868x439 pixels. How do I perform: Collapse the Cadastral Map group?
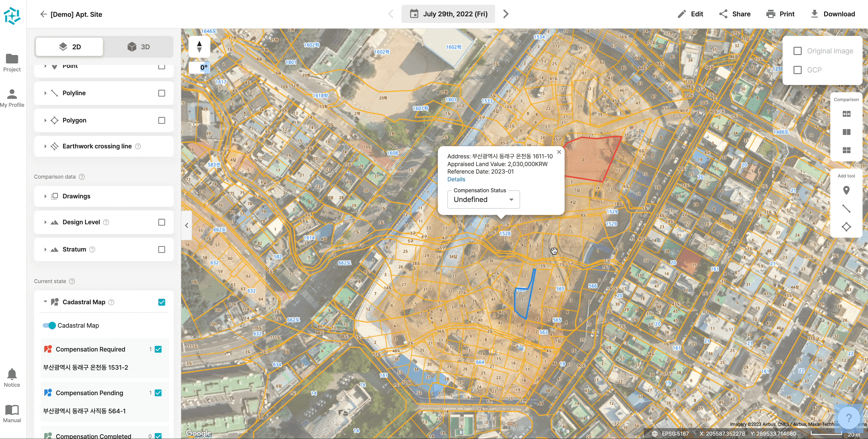point(45,302)
